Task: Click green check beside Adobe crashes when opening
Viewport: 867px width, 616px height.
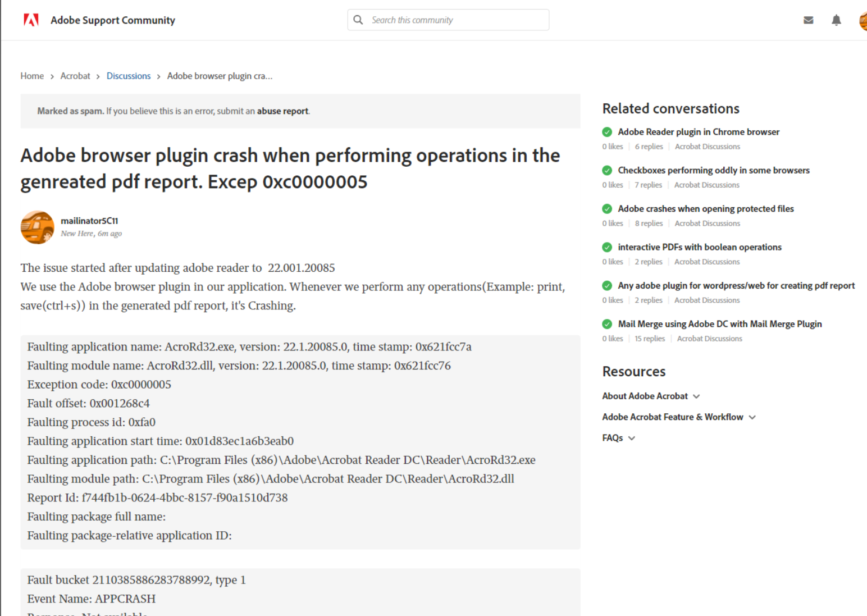Action: [607, 209]
